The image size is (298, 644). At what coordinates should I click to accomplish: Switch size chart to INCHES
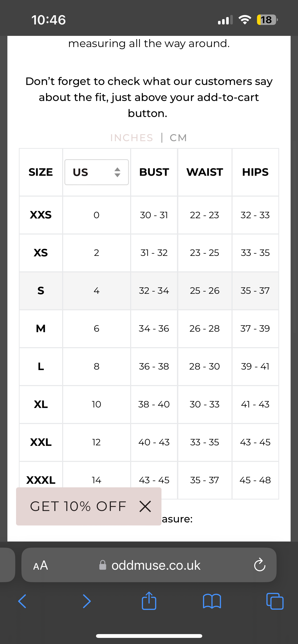click(131, 138)
